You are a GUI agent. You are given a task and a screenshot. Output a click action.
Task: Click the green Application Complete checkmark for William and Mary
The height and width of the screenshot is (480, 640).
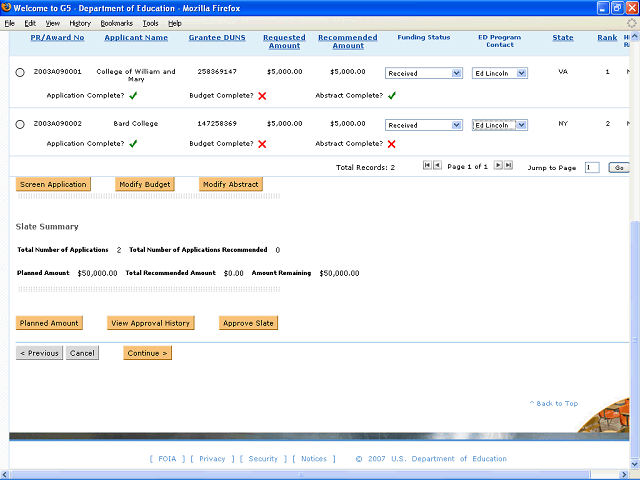[x=133, y=96]
